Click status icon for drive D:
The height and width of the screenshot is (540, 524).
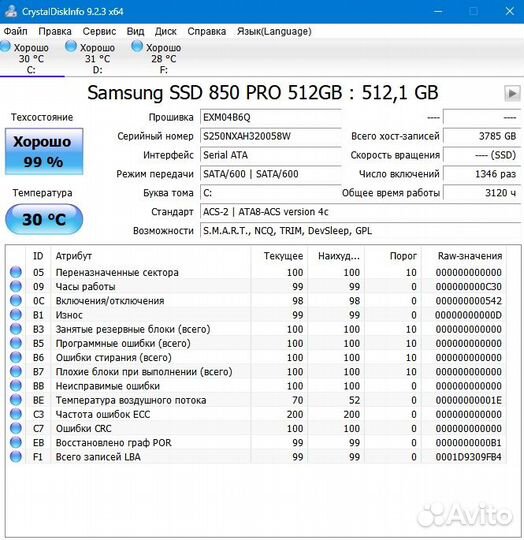click(x=71, y=46)
